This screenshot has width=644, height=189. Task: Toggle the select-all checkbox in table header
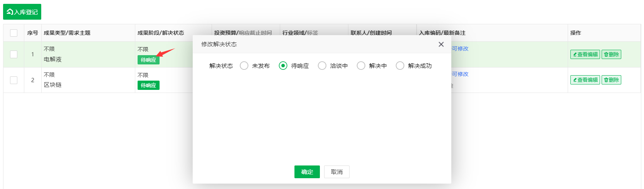(x=13, y=33)
